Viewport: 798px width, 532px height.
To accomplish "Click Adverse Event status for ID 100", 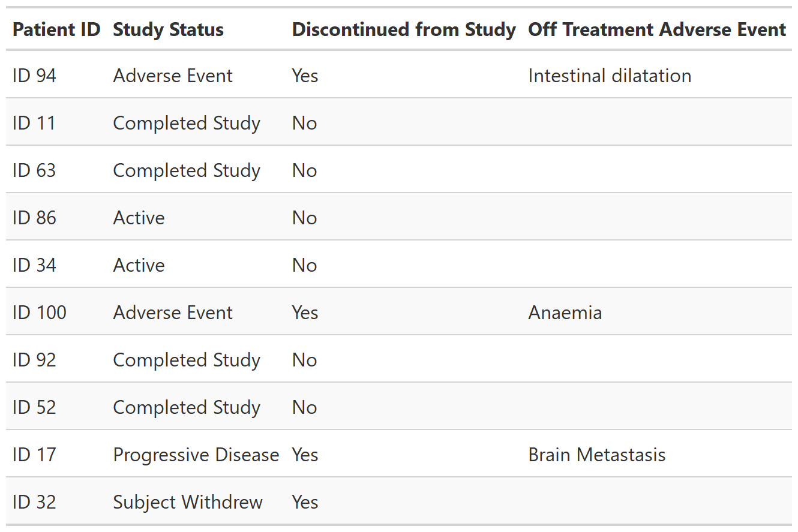I will (x=173, y=312).
